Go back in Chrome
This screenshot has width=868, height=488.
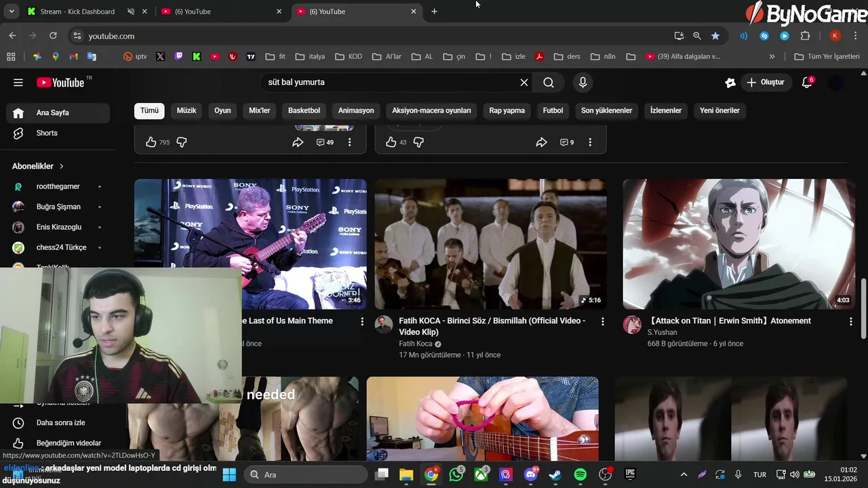pyautogui.click(x=12, y=36)
